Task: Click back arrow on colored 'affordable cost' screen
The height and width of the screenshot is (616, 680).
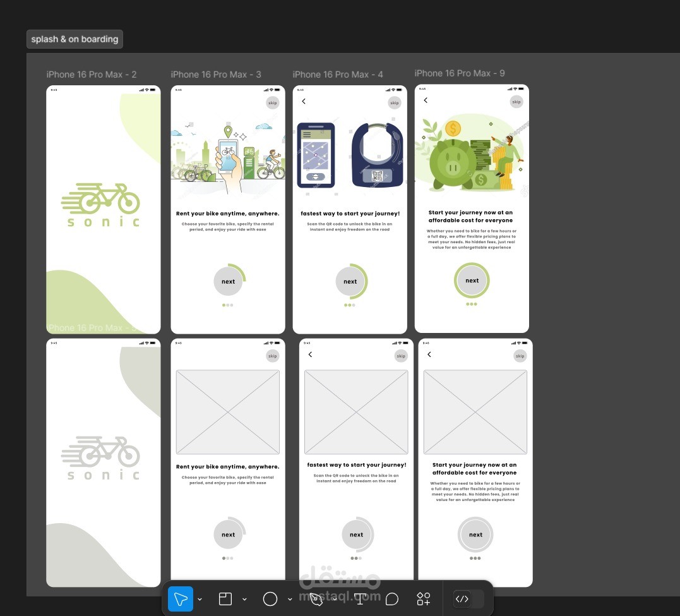Action: (426, 100)
